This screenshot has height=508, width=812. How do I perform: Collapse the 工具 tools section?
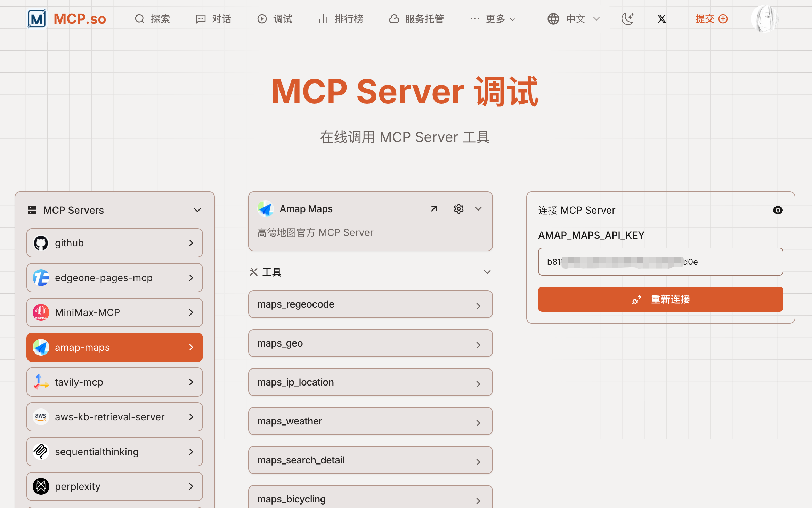click(487, 272)
